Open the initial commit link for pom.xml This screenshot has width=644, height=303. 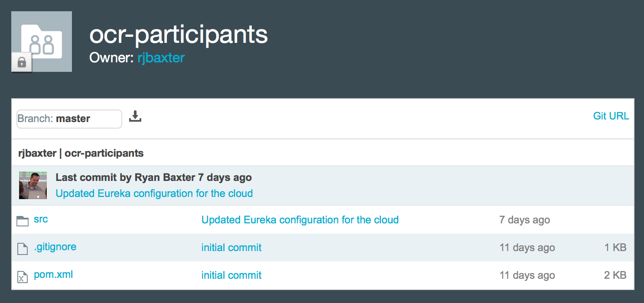pyautogui.click(x=231, y=275)
